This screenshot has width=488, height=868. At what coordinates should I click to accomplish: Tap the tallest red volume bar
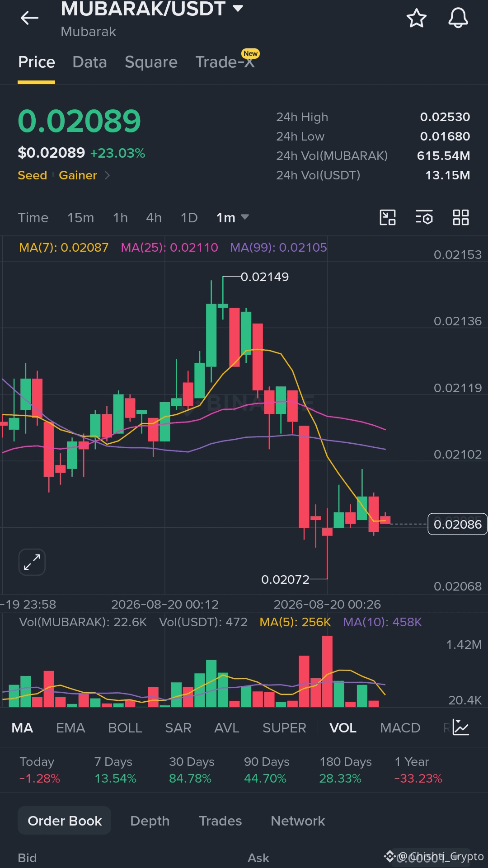tap(327, 671)
